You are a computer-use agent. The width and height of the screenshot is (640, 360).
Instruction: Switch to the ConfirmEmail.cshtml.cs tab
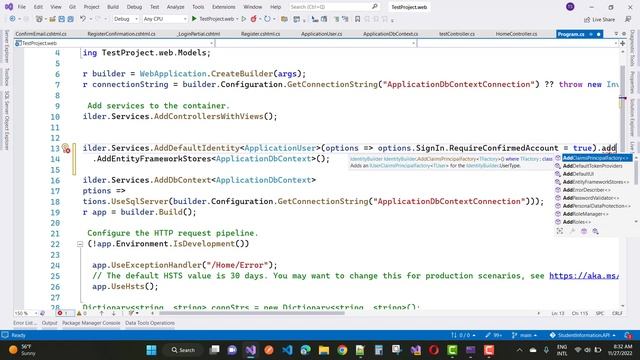[x=41, y=34]
